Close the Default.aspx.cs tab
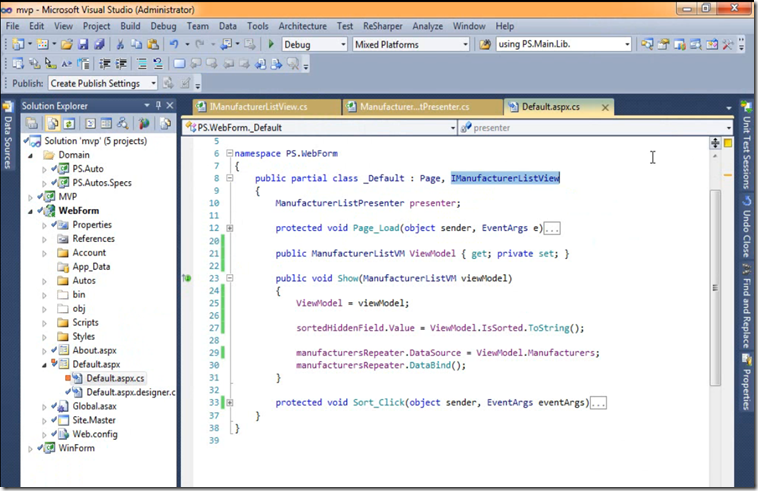This screenshot has width=758, height=491. pyautogui.click(x=605, y=107)
